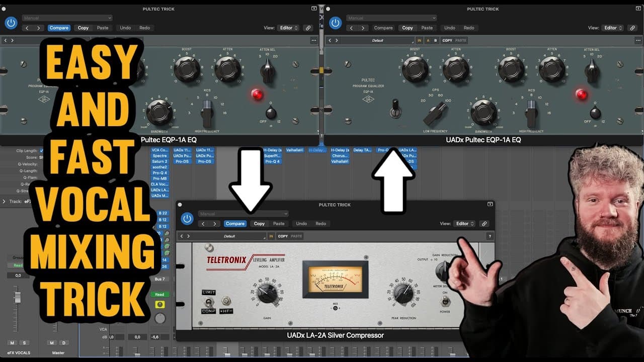Click COPY in the right Pultec preset toolbar
The height and width of the screenshot is (362, 644).
click(447, 40)
